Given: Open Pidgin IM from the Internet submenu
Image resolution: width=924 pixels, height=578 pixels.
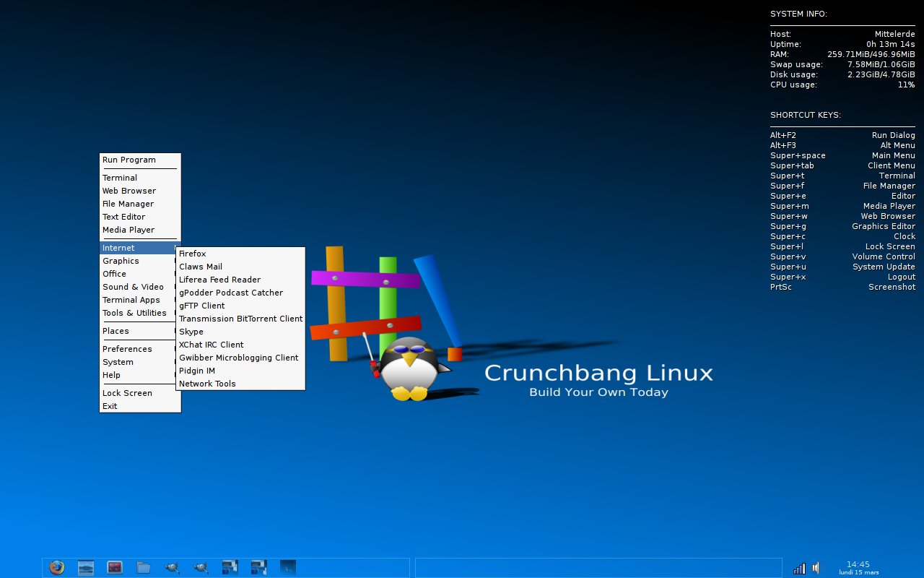Looking at the screenshot, I should pyautogui.click(x=199, y=371).
